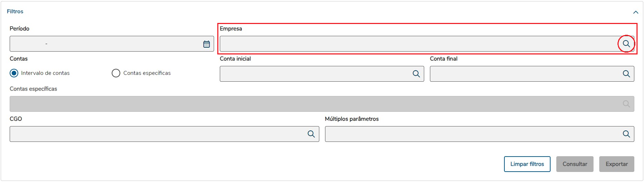
Task: Click the Empresa search magnifier icon
Action: tap(626, 44)
